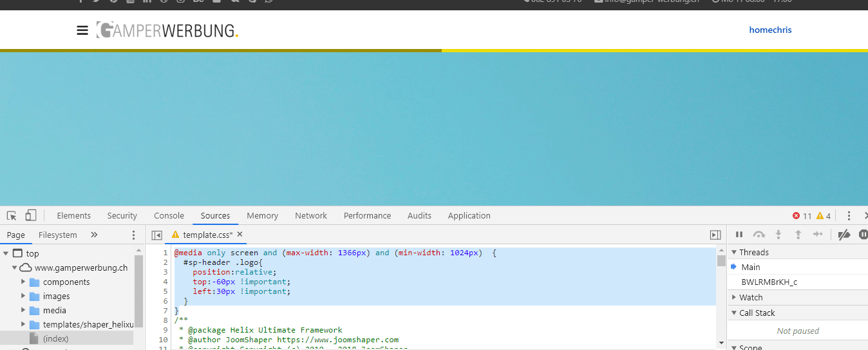Select the media folder label
Screen dimensions: 868x350
55,311
